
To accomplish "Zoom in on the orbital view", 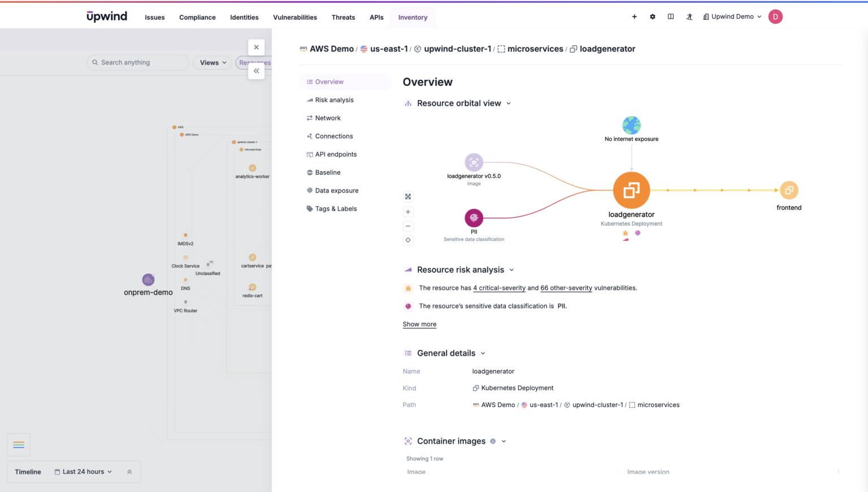I will pos(408,212).
